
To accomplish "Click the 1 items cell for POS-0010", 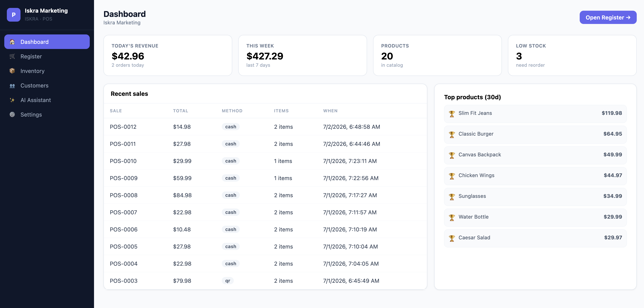I will 283,161.
